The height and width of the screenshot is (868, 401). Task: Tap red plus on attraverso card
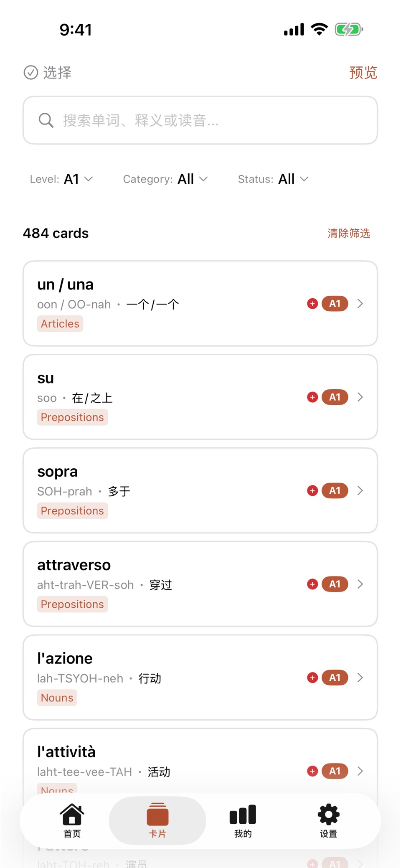(312, 584)
